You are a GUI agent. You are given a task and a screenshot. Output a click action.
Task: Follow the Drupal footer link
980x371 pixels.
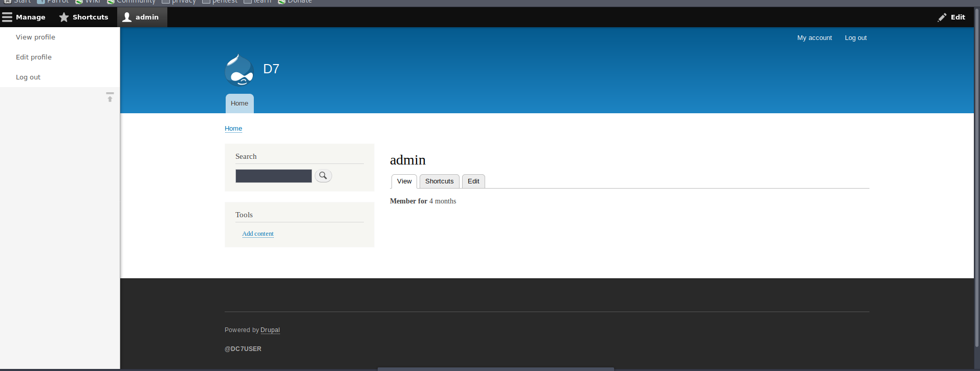(270, 330)
